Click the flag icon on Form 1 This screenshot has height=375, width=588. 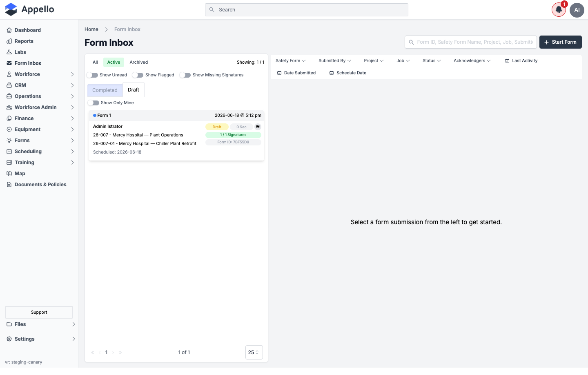(x=258, y=127)
